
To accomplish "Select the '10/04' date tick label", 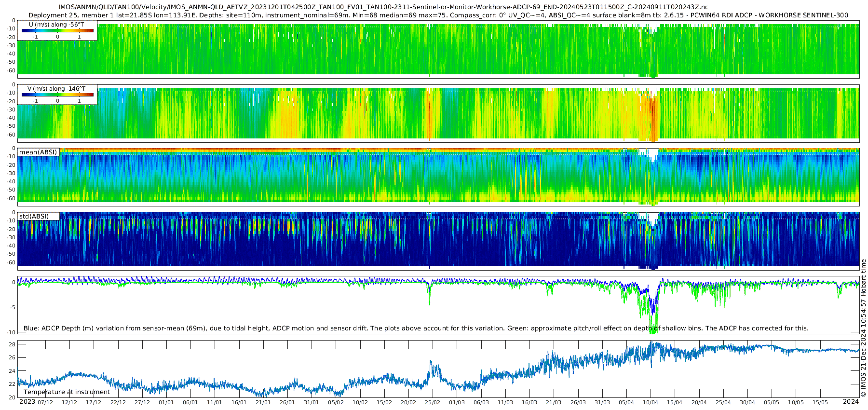I will click(651, 403).
